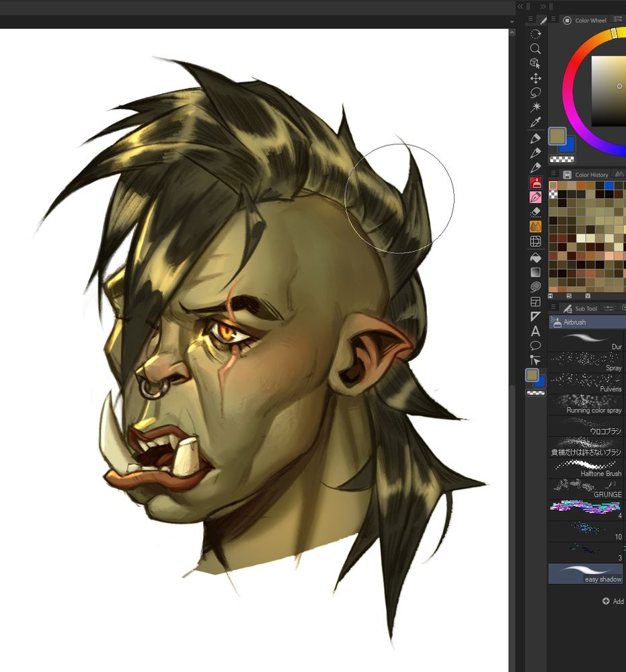
Task: Select the Mesh grid tool
Action: click(x=535, y=241)
